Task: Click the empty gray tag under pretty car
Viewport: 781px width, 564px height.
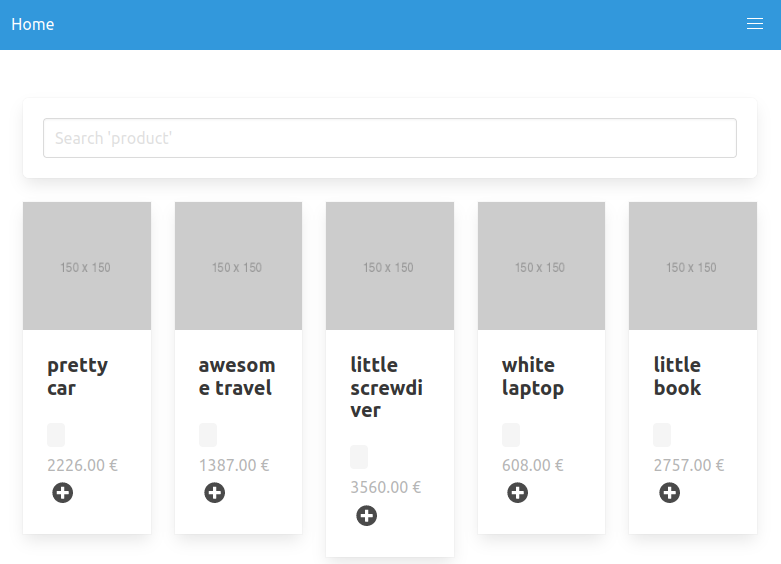Action: pyautogui.click(x=56, y=435)
